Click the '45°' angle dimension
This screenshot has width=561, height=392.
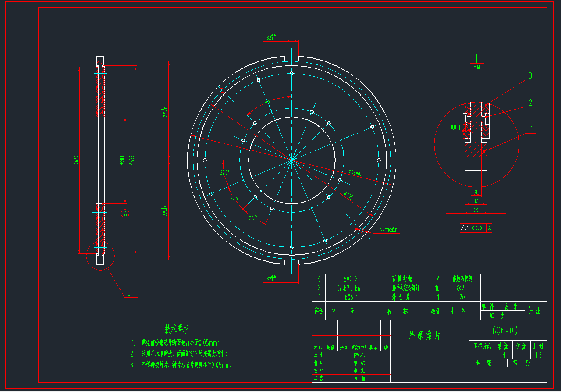269,100
